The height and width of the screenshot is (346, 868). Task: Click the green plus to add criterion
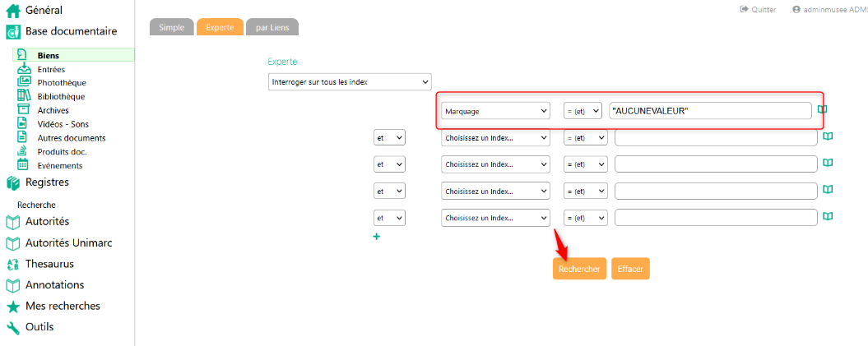coord(377,237)
